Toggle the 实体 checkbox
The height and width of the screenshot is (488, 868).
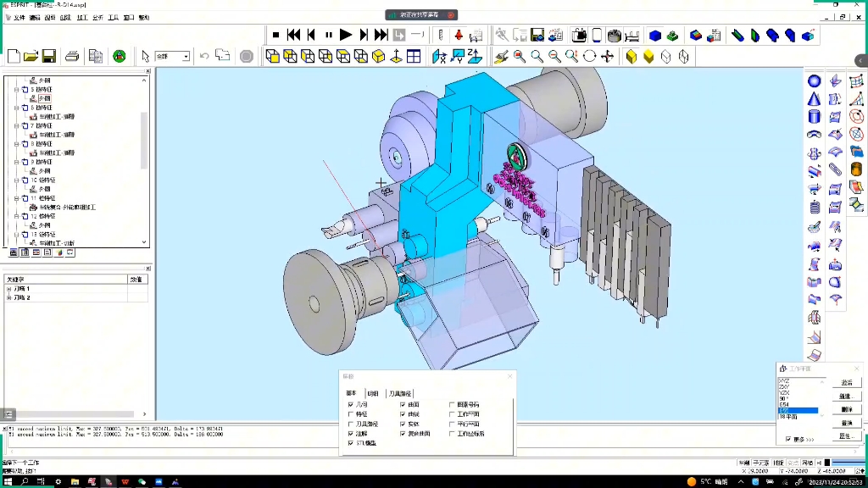(x=403, y=424)
